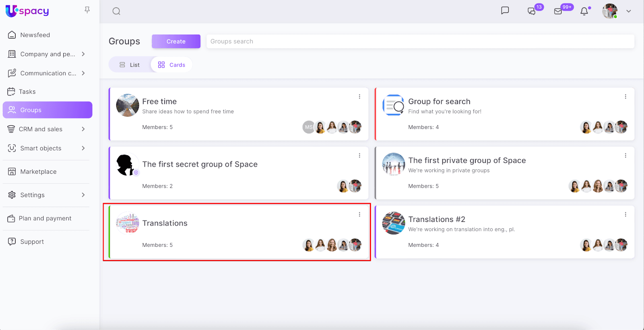644x330 pixels.
Task: Open the mail inbox with 99+ badge
Action: [x=558, y=11]
